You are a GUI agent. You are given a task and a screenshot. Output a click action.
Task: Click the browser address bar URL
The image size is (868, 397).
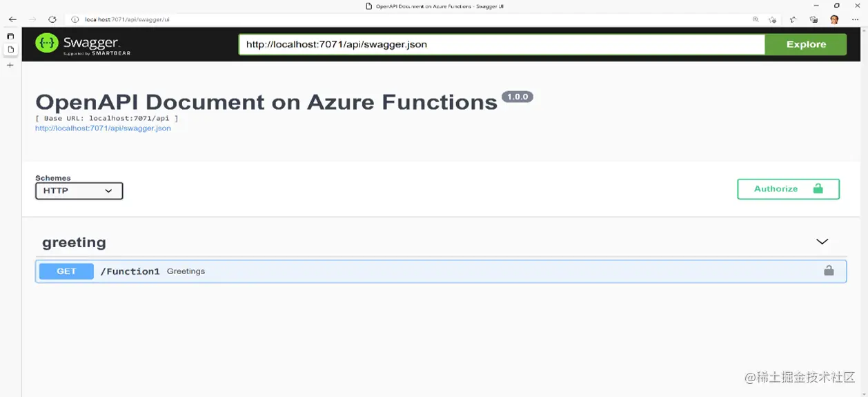pyautogui.click(x=128, y=19)
